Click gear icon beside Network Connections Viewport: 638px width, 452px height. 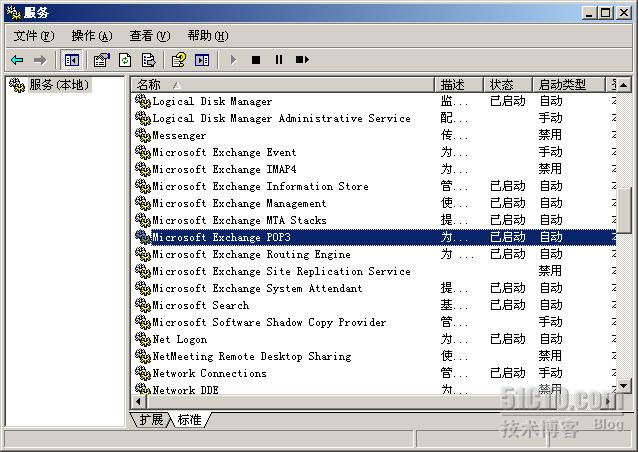click(x=143, y=373)
